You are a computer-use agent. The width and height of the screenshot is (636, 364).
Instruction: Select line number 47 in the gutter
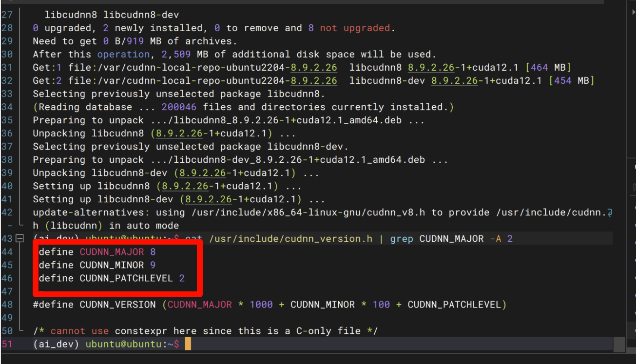[x=7, y=291]
